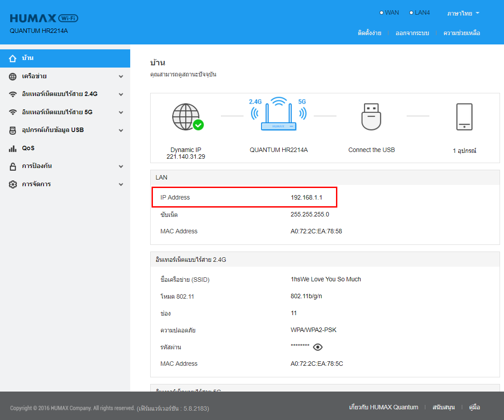This screenshot has height=420, width=504.
Task: Click the 1 อุปกรณ์ device count
Action: (x=464, y=150)
